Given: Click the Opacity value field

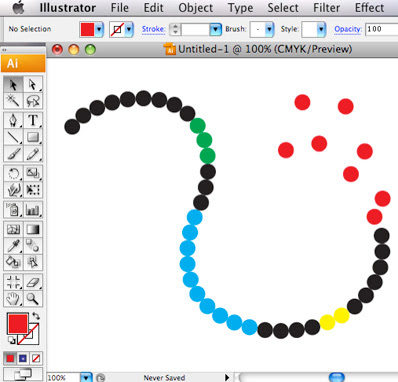Looking at the screenshot, I should click(x=381, y=29).
